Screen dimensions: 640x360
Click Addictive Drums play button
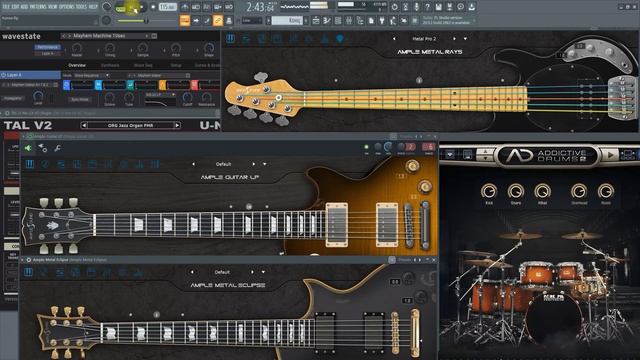610,155
